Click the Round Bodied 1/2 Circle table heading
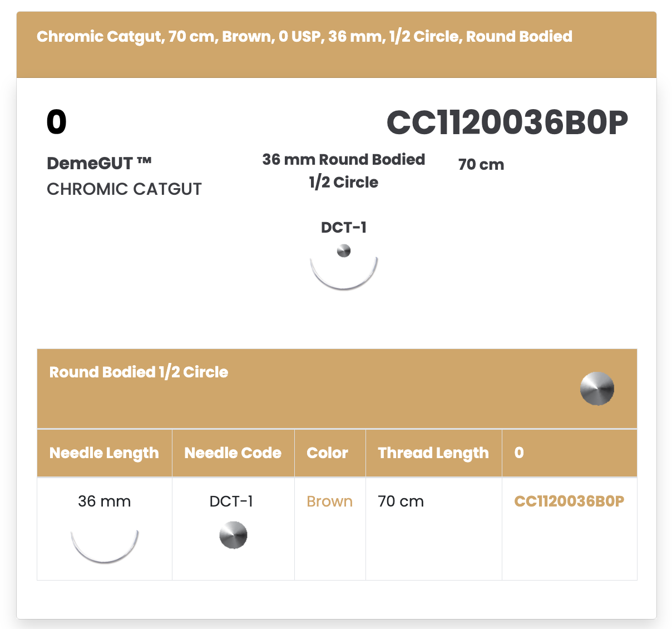 (139, 372)
